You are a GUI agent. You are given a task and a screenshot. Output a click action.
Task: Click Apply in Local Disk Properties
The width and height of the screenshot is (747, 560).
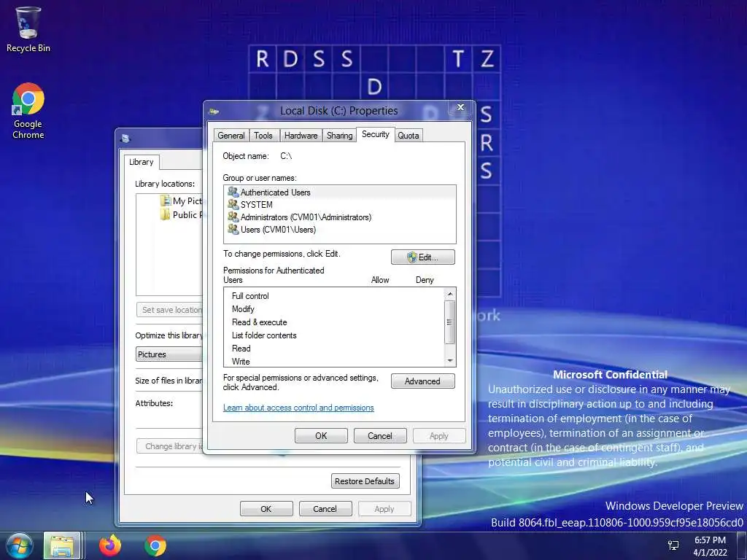pos(438,436)
